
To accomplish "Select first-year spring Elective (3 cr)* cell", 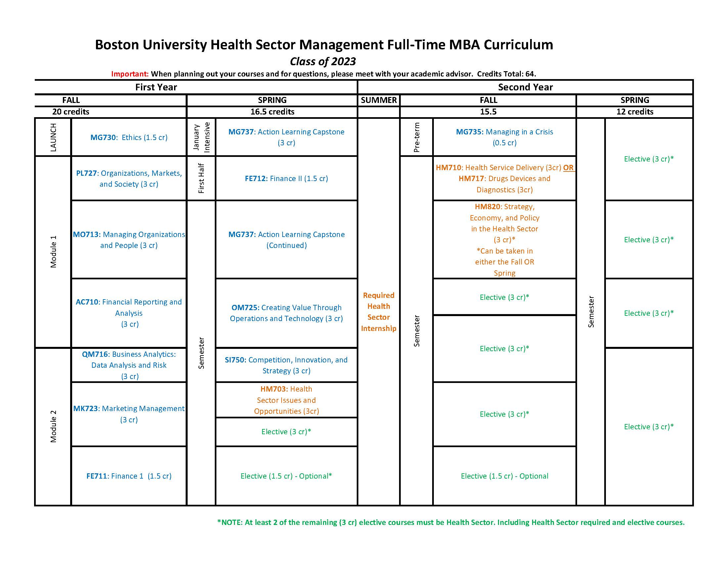I will tap(286, 432).
